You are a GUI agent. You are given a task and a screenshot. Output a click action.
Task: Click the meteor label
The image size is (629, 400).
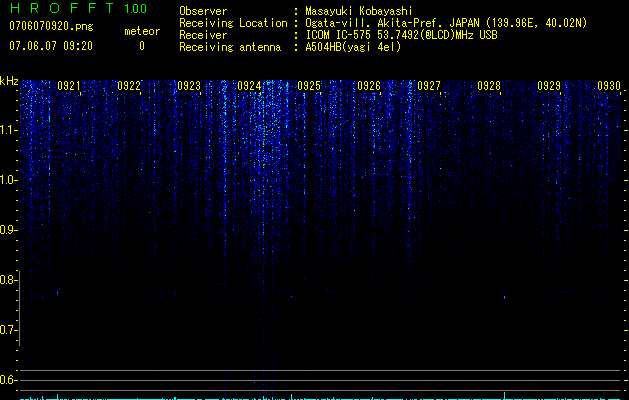pos(142,31)
